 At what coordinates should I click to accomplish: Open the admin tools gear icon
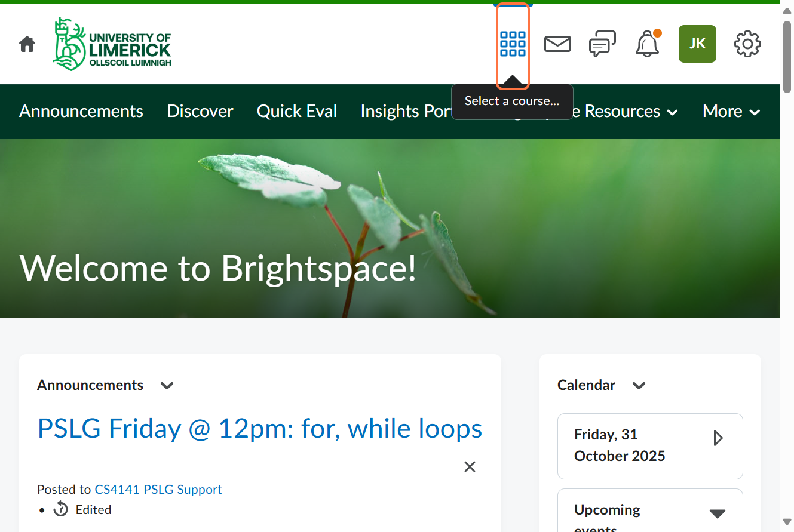point(747,44)
